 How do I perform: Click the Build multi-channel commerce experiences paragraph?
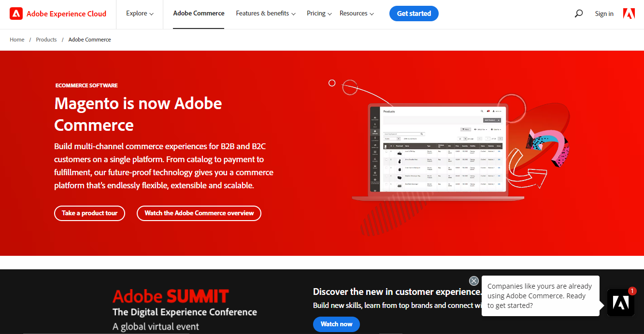164,166
